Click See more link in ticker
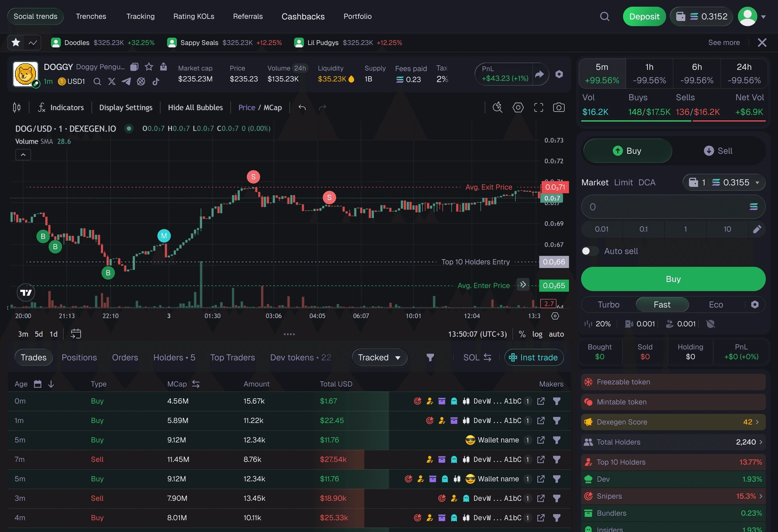The width and height of the screenshot is (778, 532). coord(724,42)
